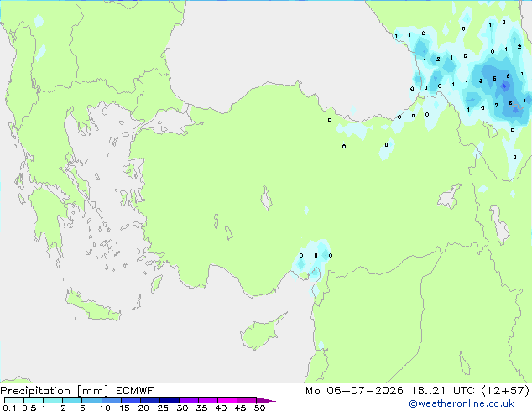Image resolution: width=532 pixels, height=411 pixels.
Task: Select the 30–35 mm purple swatch
Action: pos(188,400)
